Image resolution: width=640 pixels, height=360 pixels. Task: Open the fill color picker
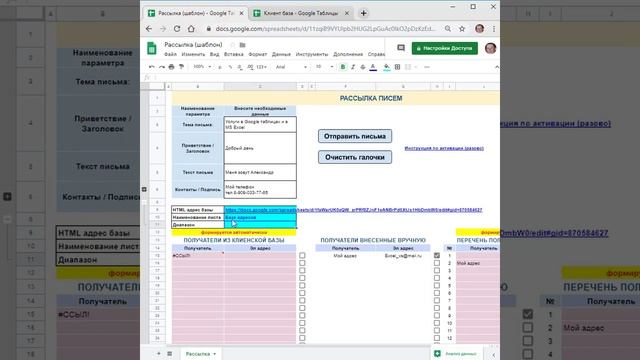(x=387, y=67)
